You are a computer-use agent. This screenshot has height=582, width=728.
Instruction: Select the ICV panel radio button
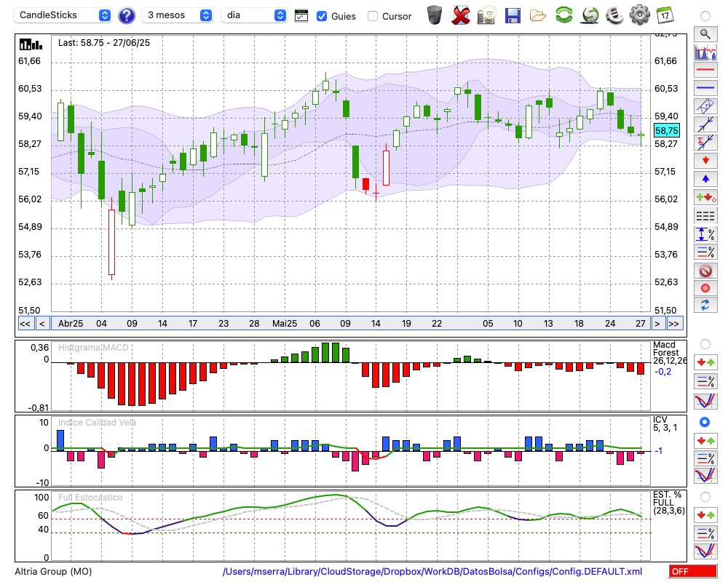click(705, 422)
